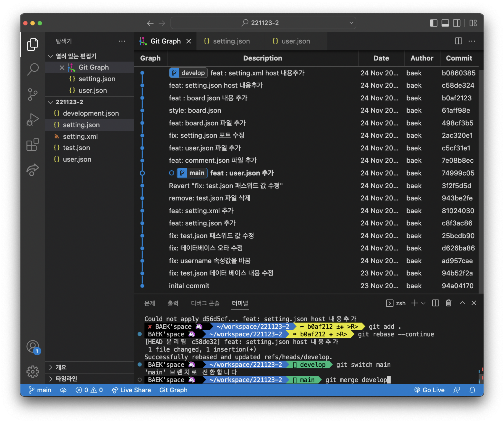The height and width of the screenshot is (423, 504).
Task: Open Run and Debug view
Action: pos(33,119)
